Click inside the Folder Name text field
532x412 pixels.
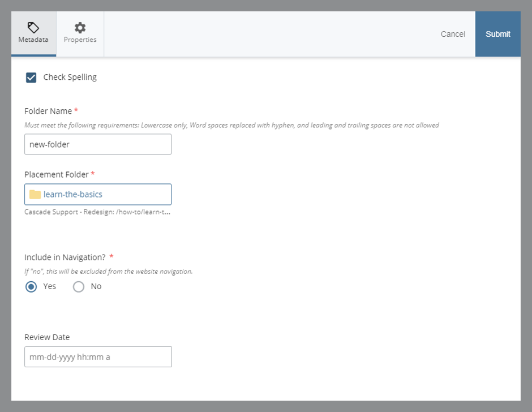point(97,144)
